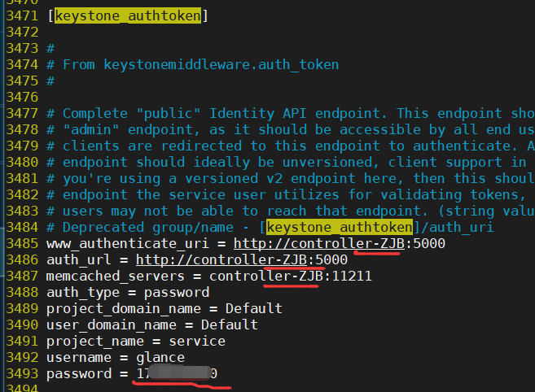This screenshot has height=392, width=535.
Task: Click the comment "From keystonemiddleware.auth_token"
Action: [208, 63]
